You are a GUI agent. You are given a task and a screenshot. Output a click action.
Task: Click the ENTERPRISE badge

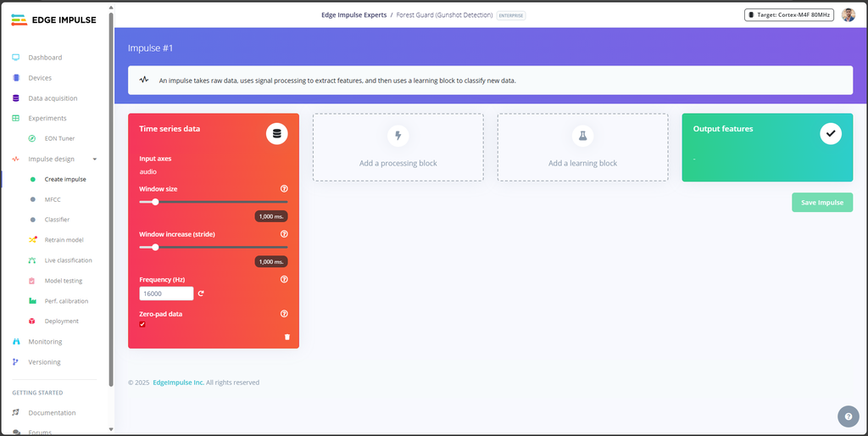click(511, 15)
